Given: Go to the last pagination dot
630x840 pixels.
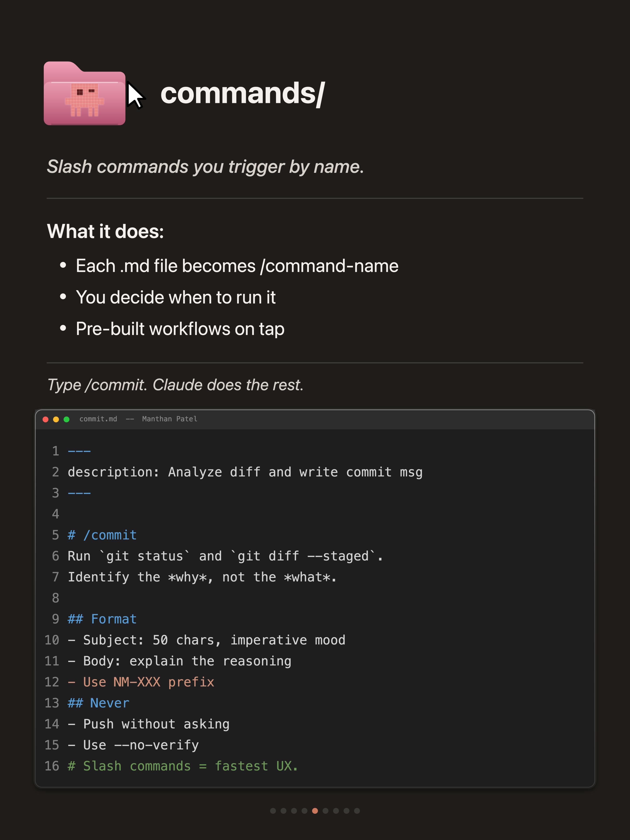Looking at the screenshot, I should click(357, 811).
